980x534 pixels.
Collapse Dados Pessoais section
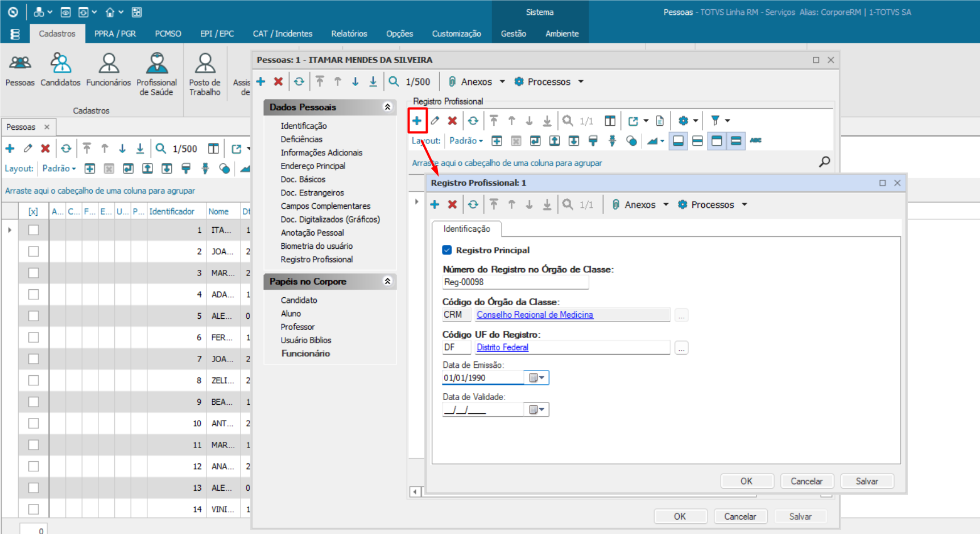(387, 107)
